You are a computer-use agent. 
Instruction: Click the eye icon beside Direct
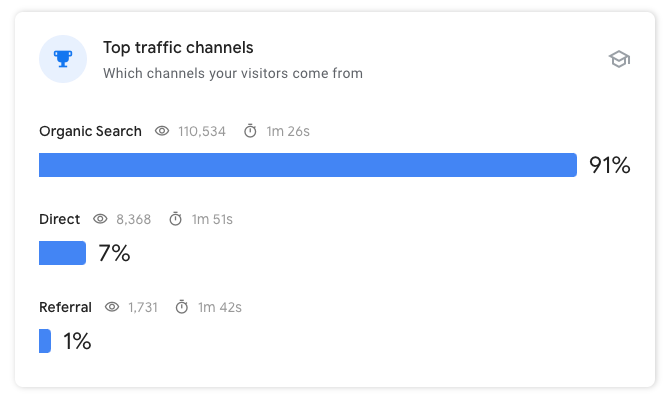(100, 219)
